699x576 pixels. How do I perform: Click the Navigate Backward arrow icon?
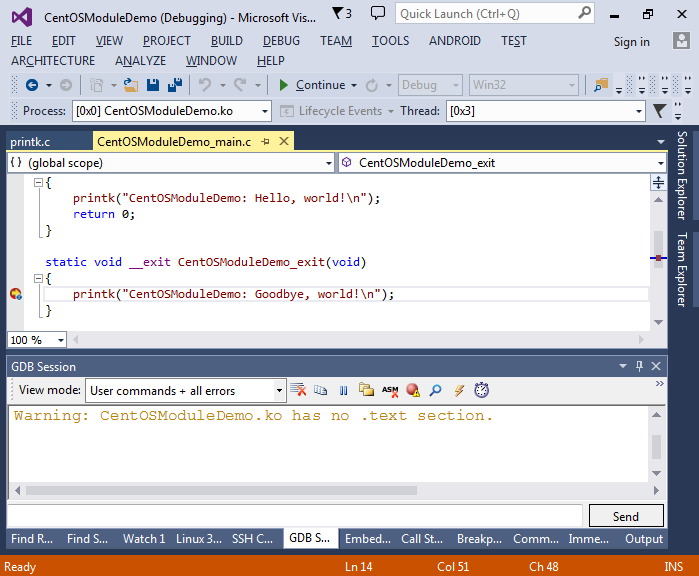[32, 85]
